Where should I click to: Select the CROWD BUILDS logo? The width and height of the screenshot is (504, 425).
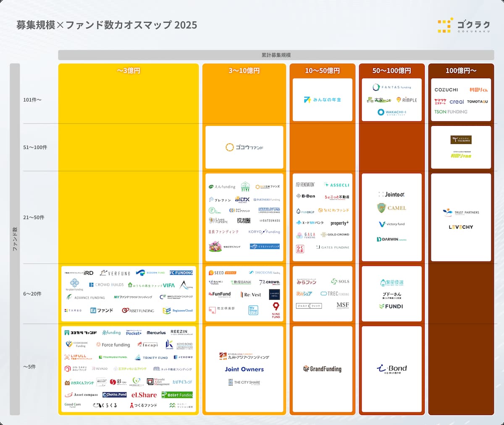coord(105,285)
